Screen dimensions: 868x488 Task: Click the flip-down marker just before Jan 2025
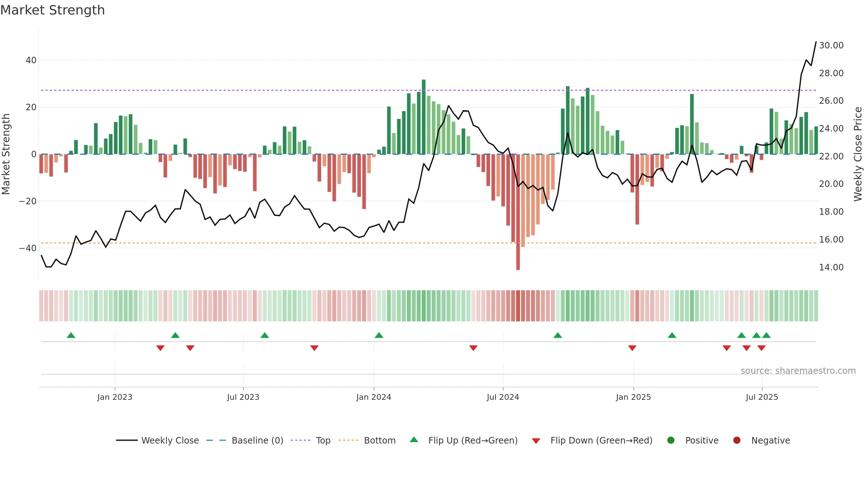coord(632,348)
